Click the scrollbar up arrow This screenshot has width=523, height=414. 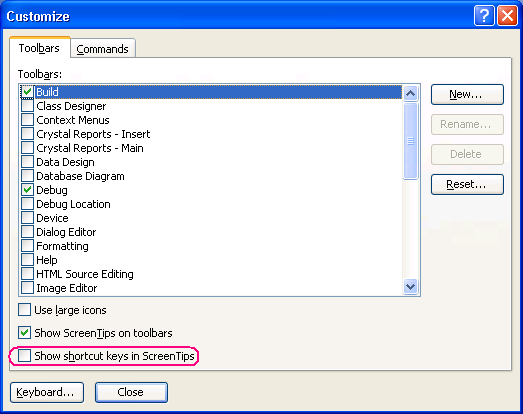[410, 93]
